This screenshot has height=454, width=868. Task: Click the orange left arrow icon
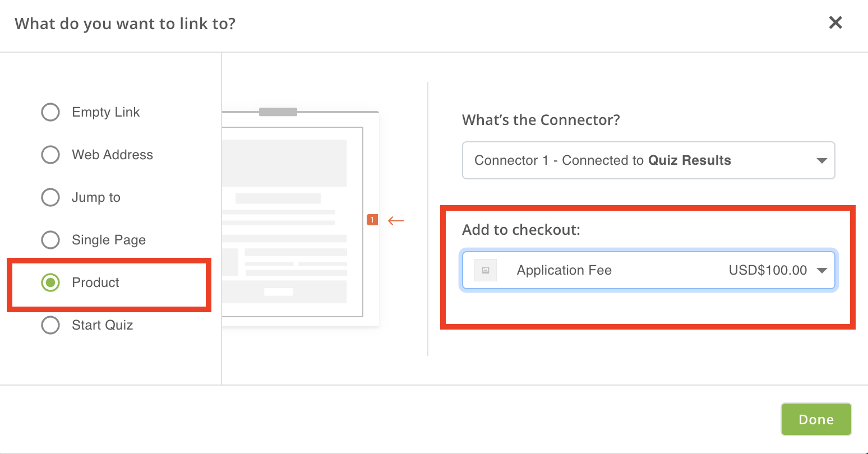click(396, 220)
